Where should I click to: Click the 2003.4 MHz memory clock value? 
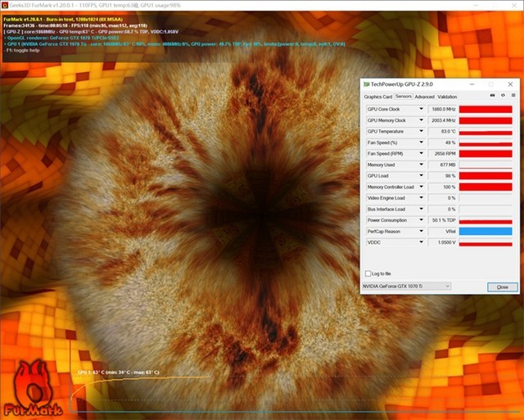click(442, 120)
